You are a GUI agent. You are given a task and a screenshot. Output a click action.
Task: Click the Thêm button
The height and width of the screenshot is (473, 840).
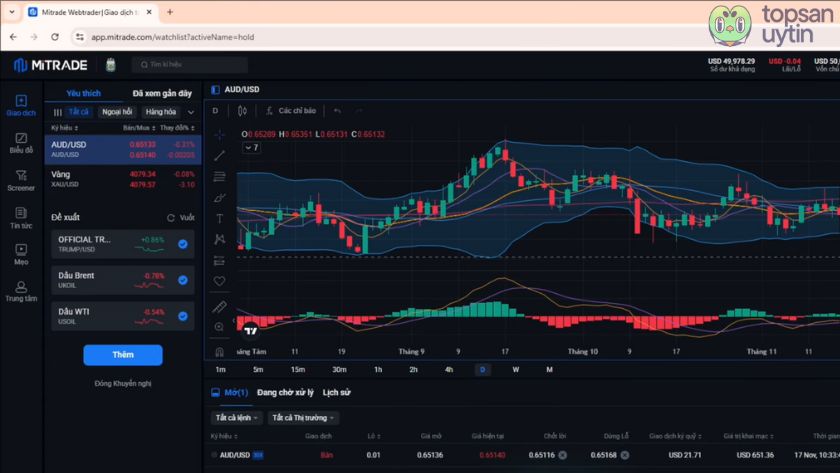[x=123, y=355]
